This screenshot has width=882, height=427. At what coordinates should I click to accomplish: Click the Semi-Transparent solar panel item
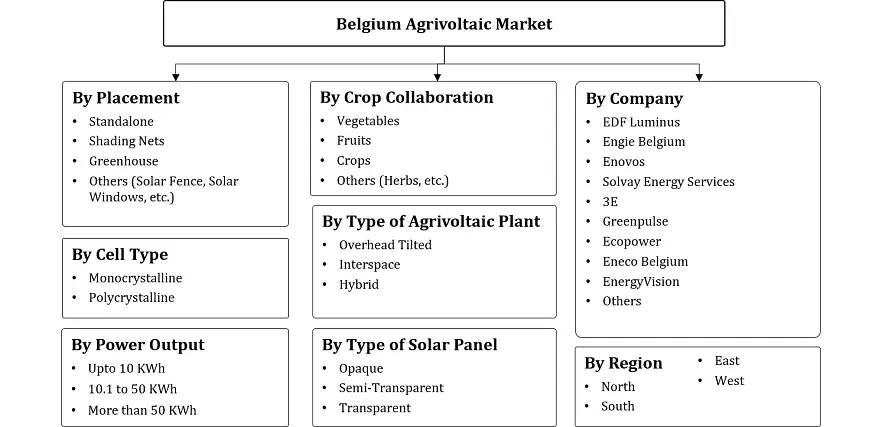391,388
